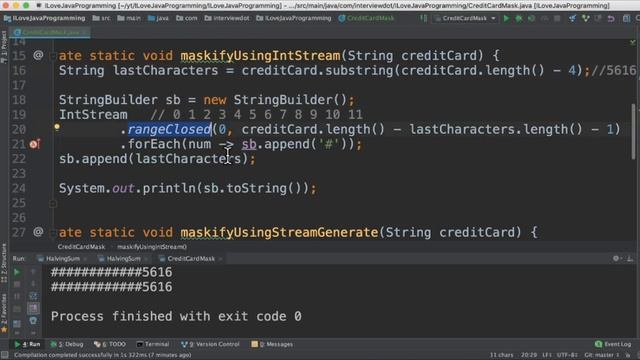The height and width of the screenshot is (360, 640).
Task: Collapse the fold marker on line 25
Action: pyautogui.click(x=53, y=203)
